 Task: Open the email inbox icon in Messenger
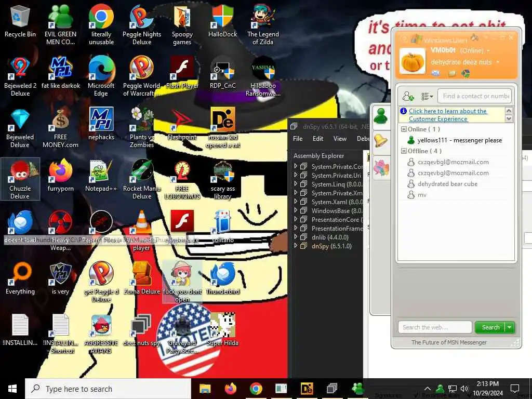click(436, 73)
